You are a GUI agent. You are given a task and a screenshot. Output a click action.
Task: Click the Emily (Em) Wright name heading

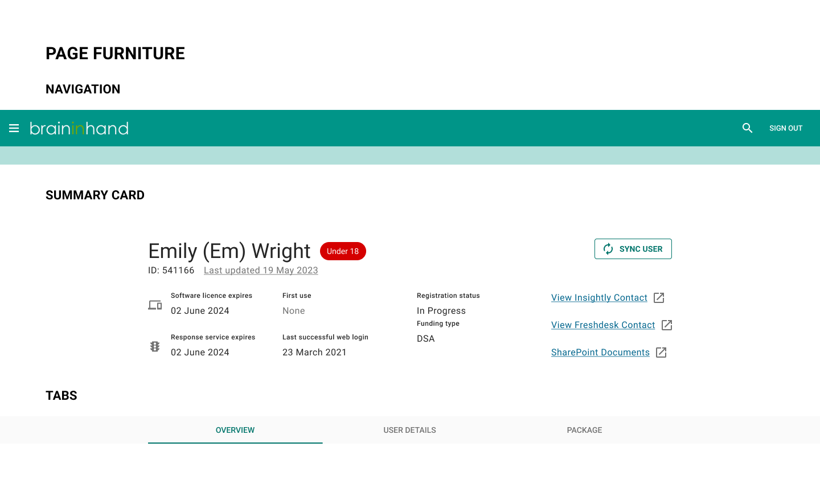click(x=229, y=251)
